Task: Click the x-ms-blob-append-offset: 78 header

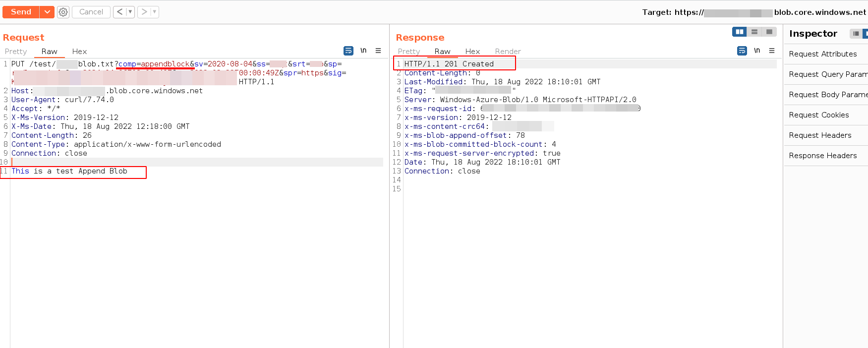Action: point(464,135)
